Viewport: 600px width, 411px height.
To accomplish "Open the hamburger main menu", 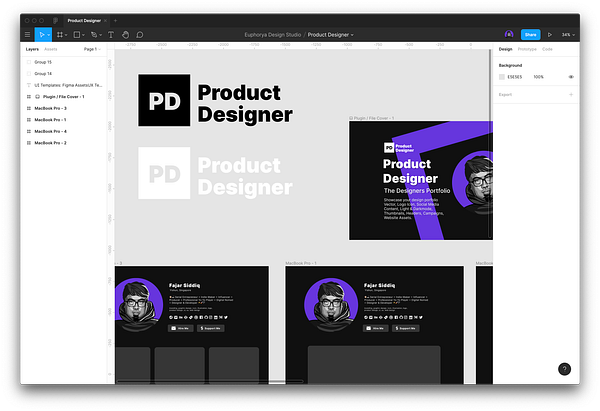I will (x=28, y=35).
